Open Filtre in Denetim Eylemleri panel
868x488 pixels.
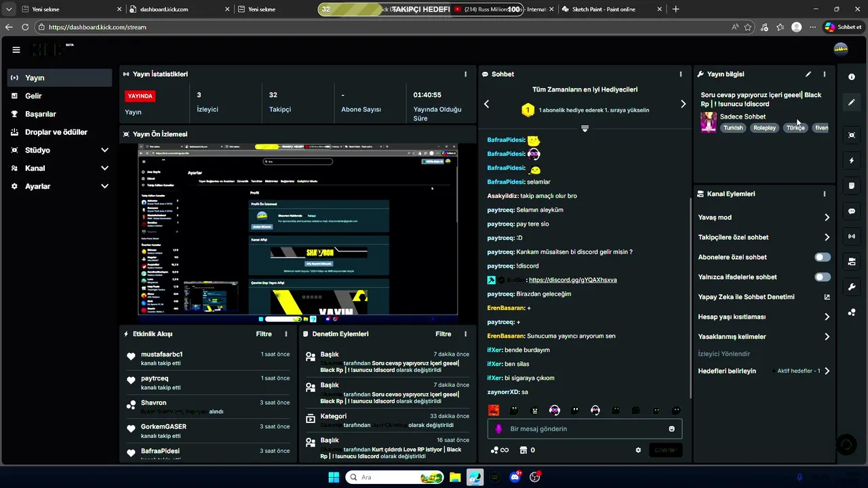[443, 334]
